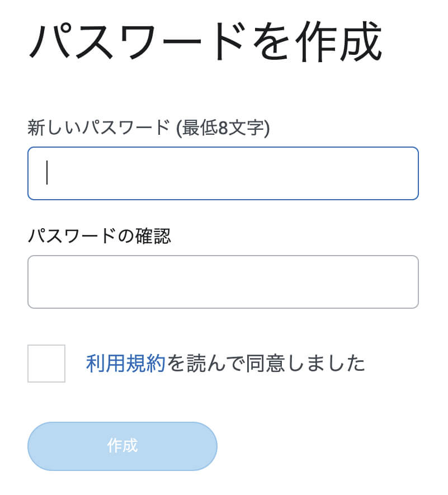Tick the box beside 利用規約

point(46,364)
